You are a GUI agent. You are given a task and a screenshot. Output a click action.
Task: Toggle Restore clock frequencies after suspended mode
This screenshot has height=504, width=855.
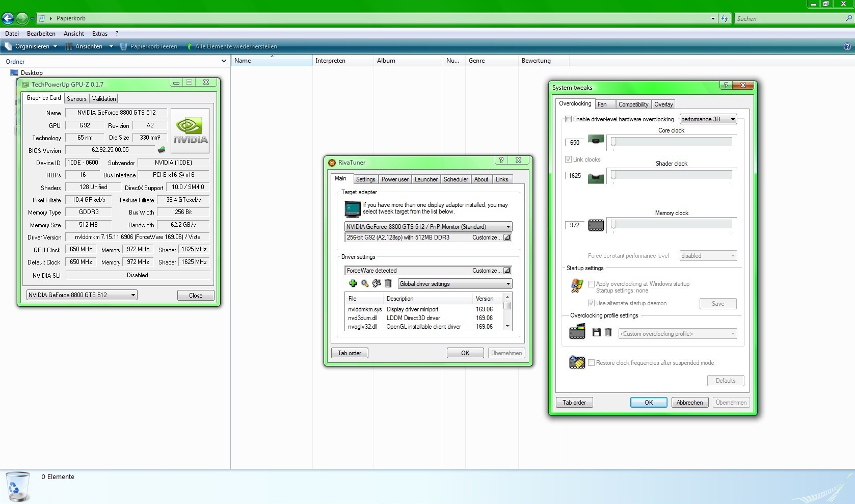click(591, 363)
